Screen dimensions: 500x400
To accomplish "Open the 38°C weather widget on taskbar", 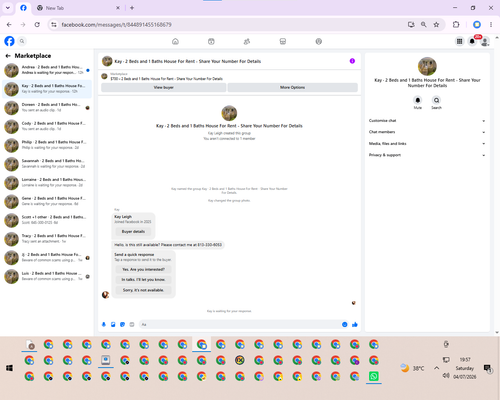I will pos(412,368).
